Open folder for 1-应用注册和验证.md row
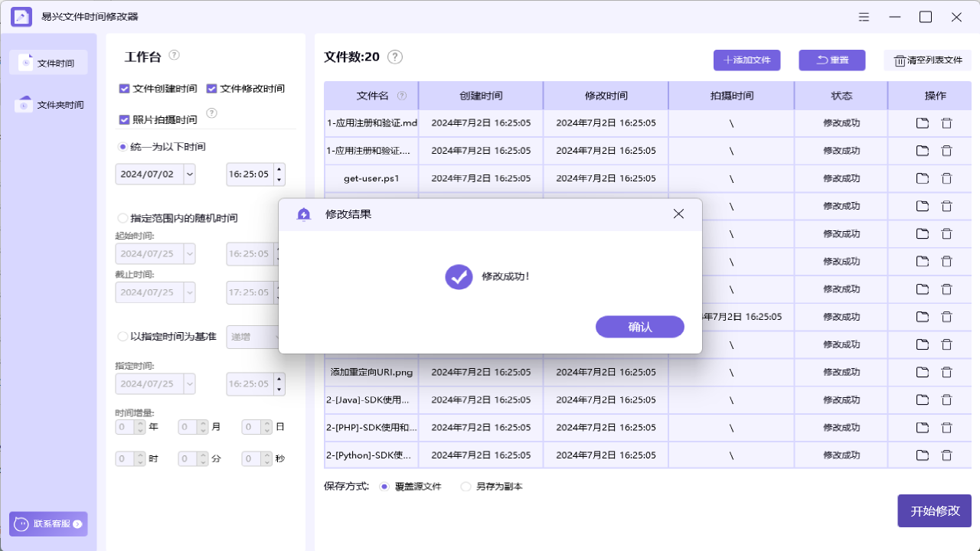The image size is (980, 551). 923,122
